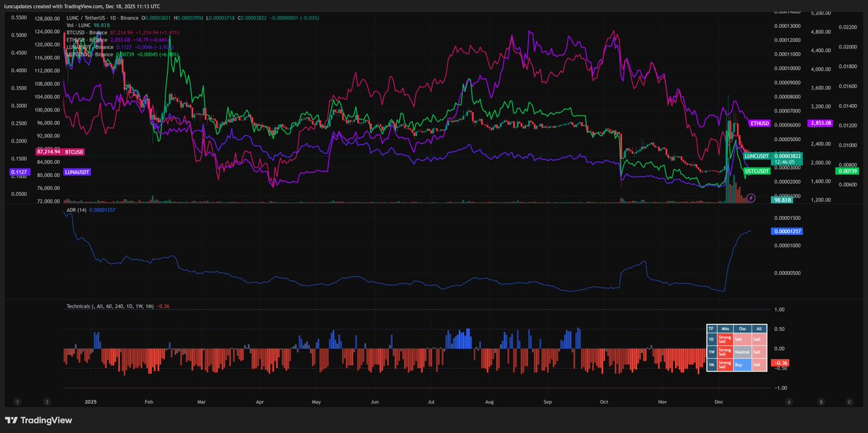Click the 2,853.08 ETH price tag
The image size is (868, 433).
[x=820, y=124]
